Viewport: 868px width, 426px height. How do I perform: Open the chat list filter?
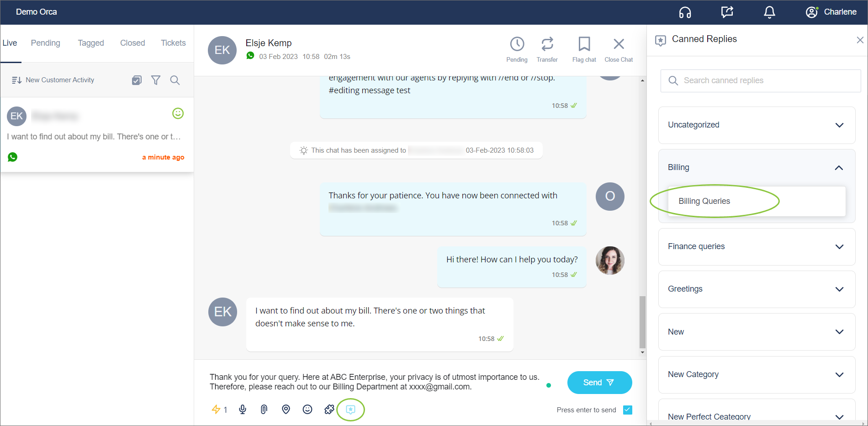[156, 80]
